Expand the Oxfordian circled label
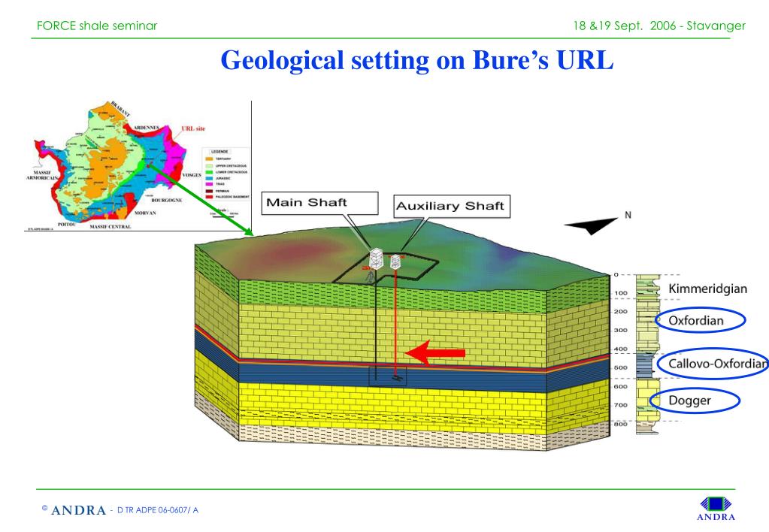The image size is (769, 532). pyautogui.click(x=700, y=320)
